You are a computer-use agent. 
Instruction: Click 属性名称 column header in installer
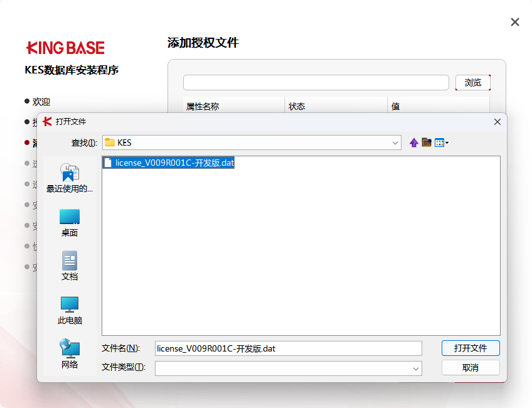[x=234, y=106]
